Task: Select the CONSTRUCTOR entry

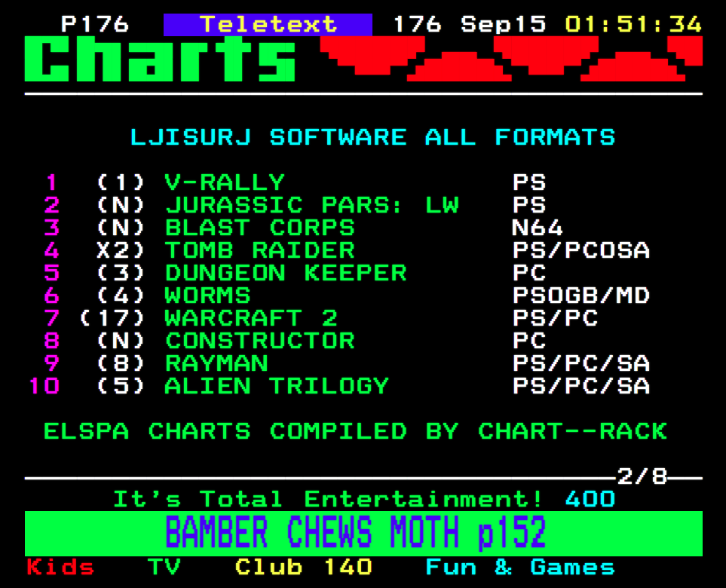Action: tap(260, 341)
